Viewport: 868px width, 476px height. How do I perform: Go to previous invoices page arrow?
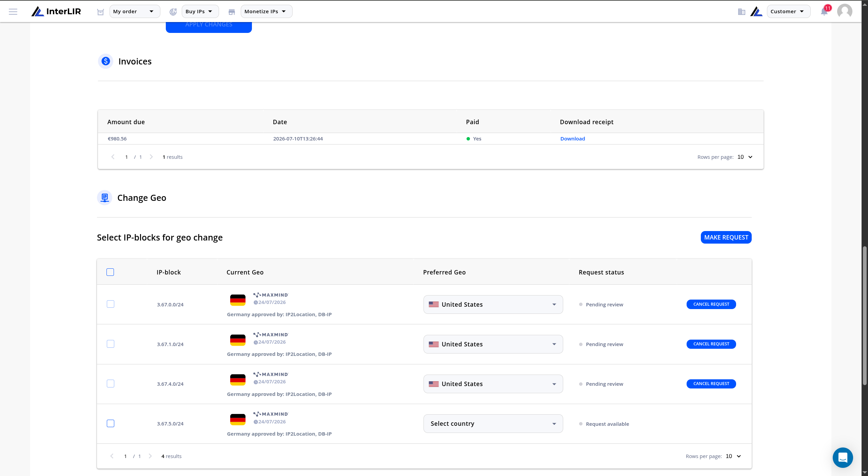click(113, 157)
